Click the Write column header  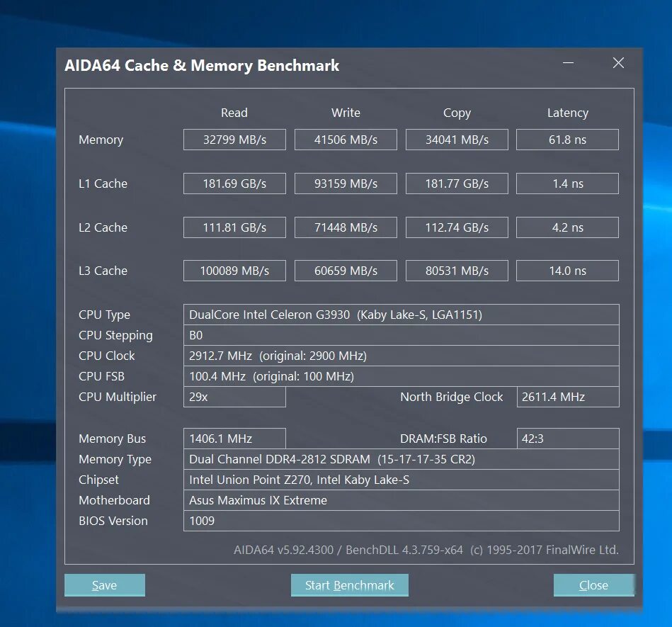346,113
